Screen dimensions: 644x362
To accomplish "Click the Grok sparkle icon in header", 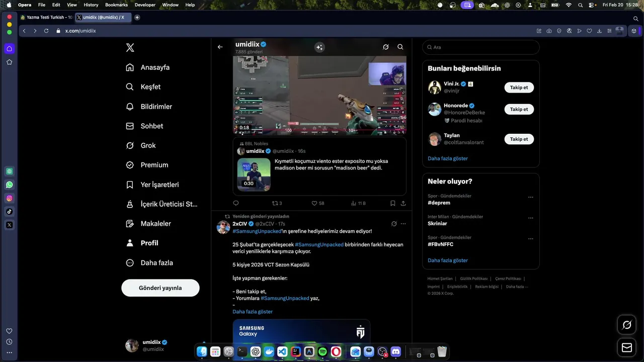I will [x=319, y=47].
